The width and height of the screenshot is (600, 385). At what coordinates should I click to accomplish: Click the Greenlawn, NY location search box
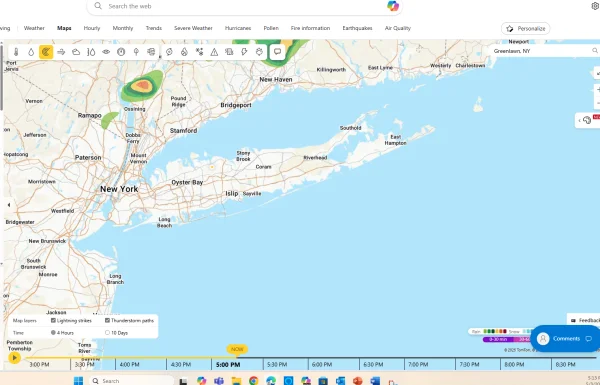(x=541, y=51)
